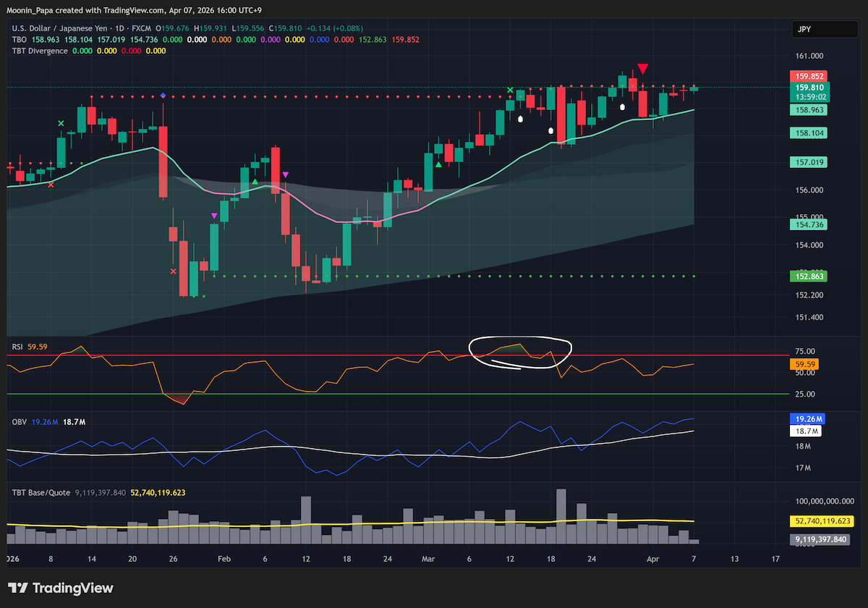Click the OBV pane legend label

pyautogui.click(x=20, y=421)
